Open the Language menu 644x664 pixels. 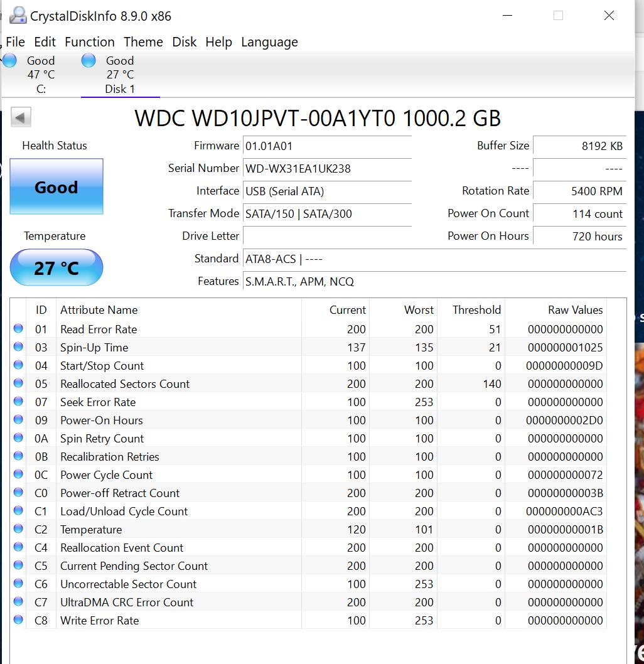pyautogui.click(x=269, y=42)
